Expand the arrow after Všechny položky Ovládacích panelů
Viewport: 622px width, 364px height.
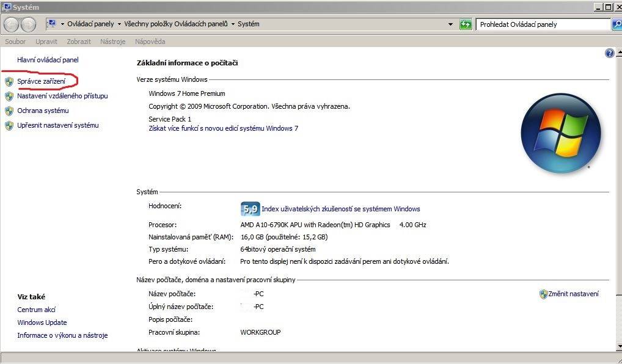tap(233, 24)
